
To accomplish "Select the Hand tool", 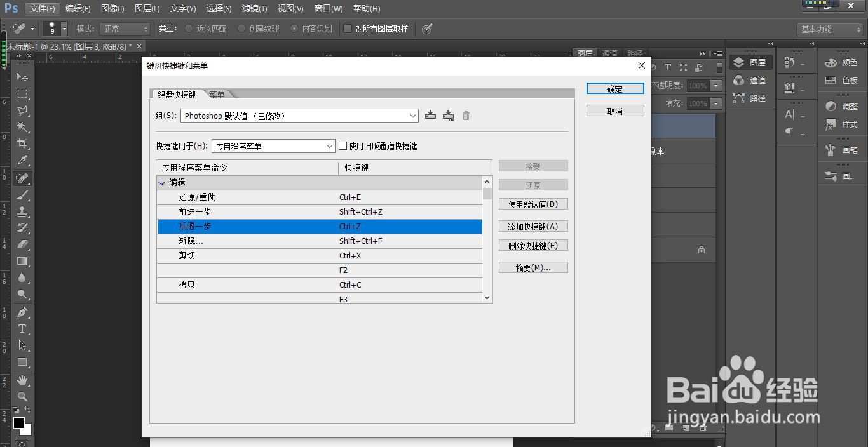I will [x=22, y=380].
